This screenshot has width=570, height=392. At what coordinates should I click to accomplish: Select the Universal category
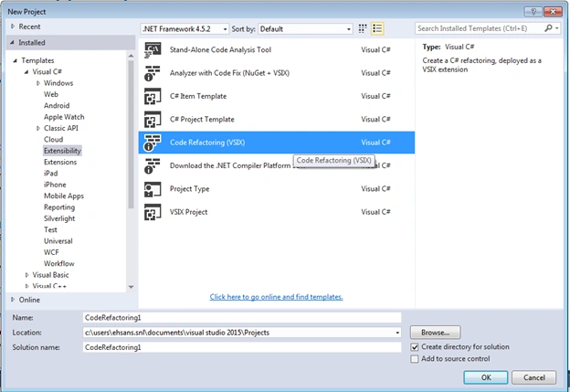pos(58,240)
